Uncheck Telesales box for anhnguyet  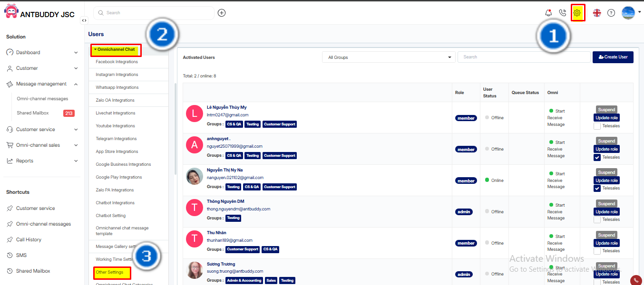[x=597, y=157]
